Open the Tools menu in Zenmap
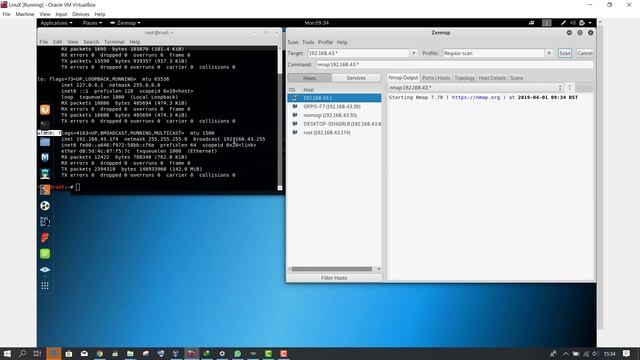Viewport: 640px width, 360px height. 308,42
